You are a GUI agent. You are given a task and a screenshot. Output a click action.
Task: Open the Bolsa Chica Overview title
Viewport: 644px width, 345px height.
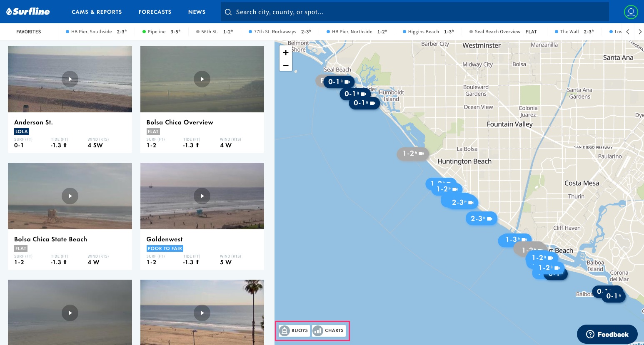tap(180, 122)
